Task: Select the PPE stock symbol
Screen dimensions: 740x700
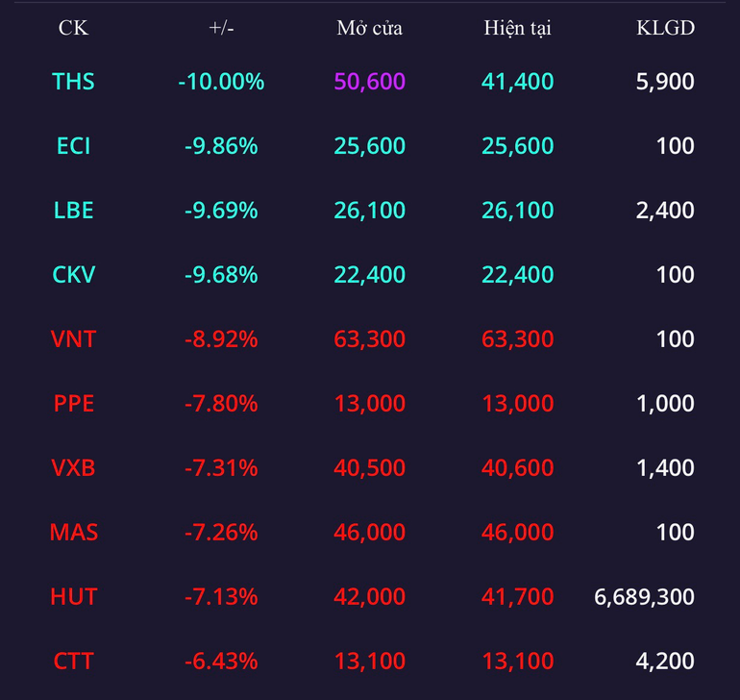Action: [73, 404]
